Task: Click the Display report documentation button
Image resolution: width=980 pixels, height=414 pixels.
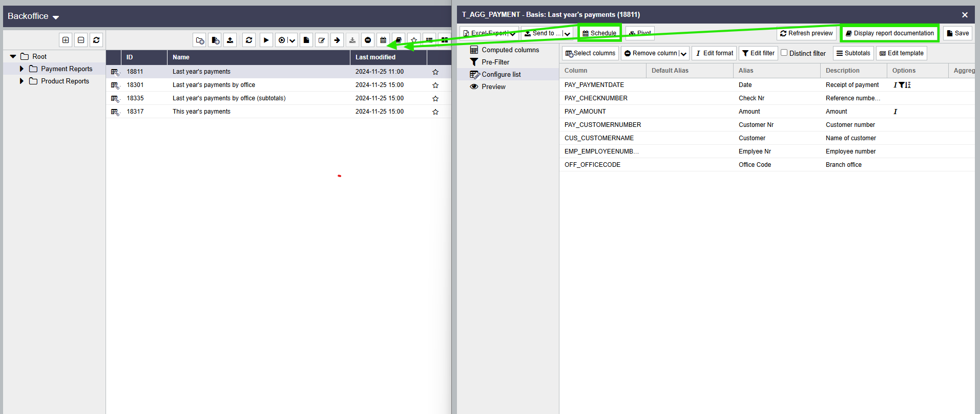Action: click(x=889, y=33)
